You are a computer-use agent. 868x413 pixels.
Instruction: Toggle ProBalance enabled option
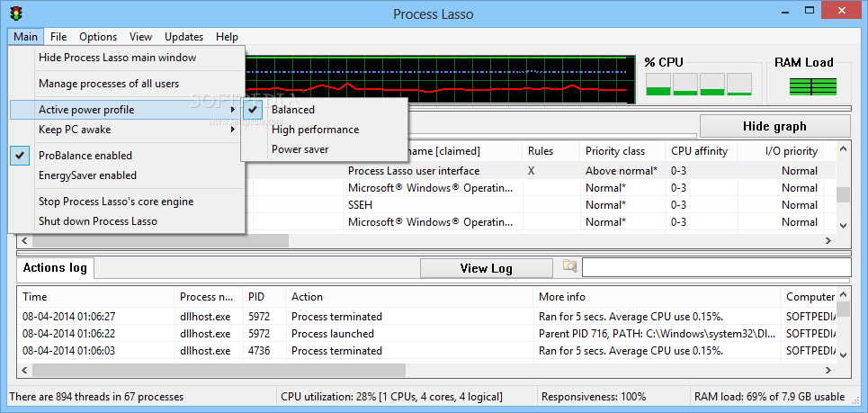pos(128,156)
